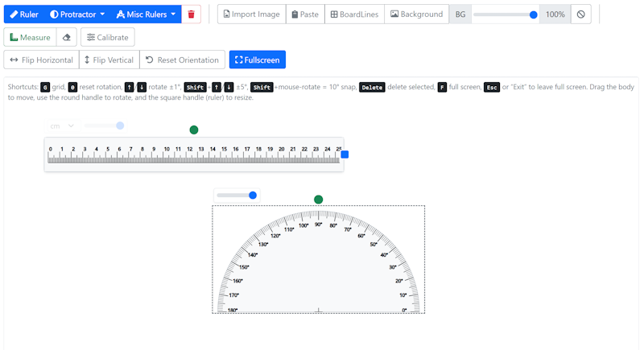Click the Flip Horizontal button
This screenshot has height=350, width=644.
click(41, 60)
